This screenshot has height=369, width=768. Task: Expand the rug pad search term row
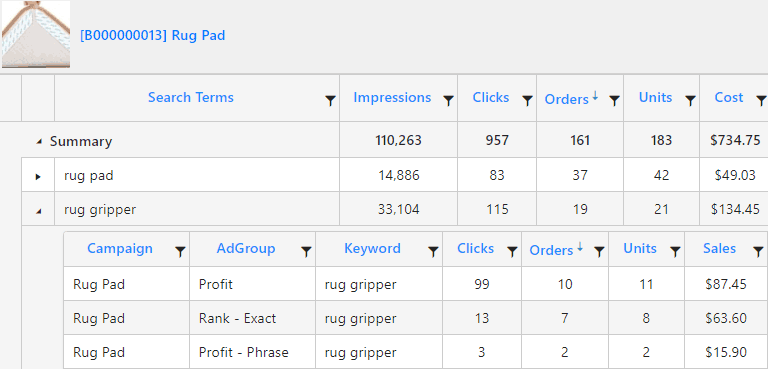(38, 176)
